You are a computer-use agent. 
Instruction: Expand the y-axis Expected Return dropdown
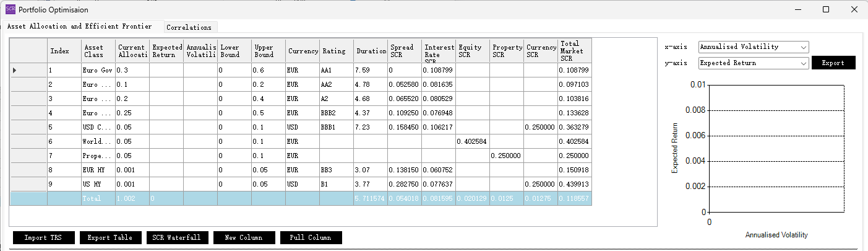pyautogui.click(x=803, y=63)
